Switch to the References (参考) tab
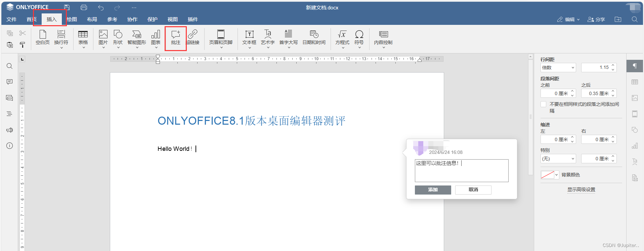644x251 pixels. pos(112,19)
